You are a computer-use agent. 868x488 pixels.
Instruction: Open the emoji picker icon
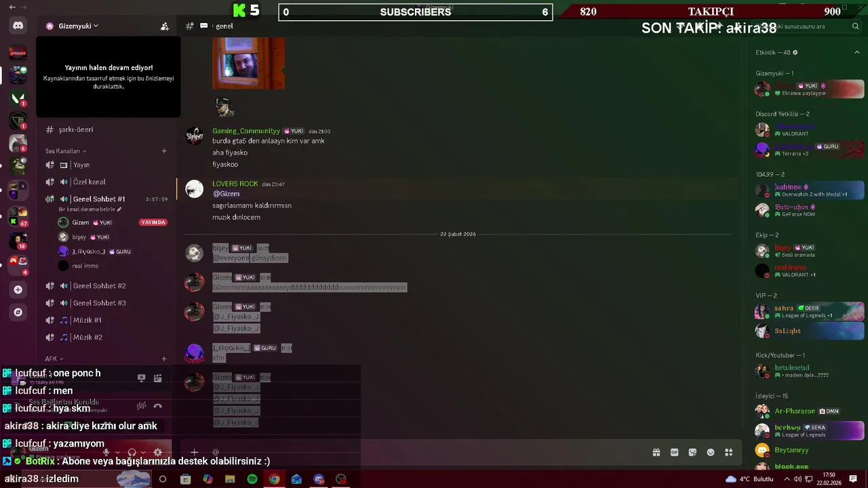(711, 452)
